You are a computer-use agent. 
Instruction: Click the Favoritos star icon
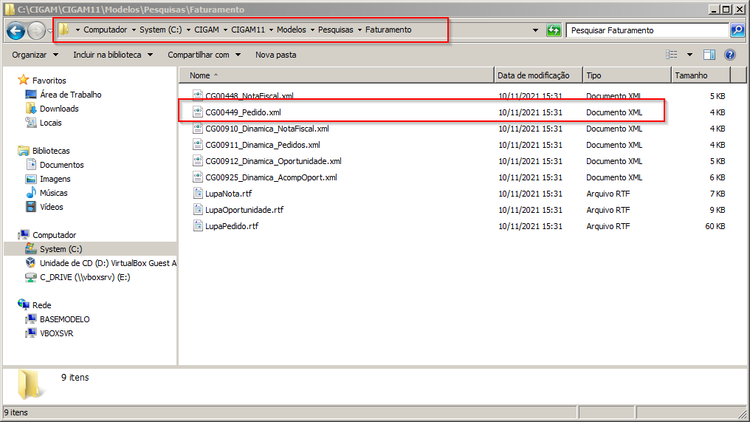23,80
